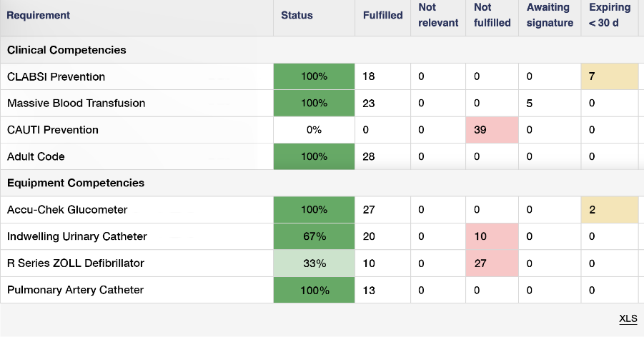Image resolution: width=644 pixels, height=337 pixels.
Task: Click the 33% status cell
Action: [x=314, y=263]
